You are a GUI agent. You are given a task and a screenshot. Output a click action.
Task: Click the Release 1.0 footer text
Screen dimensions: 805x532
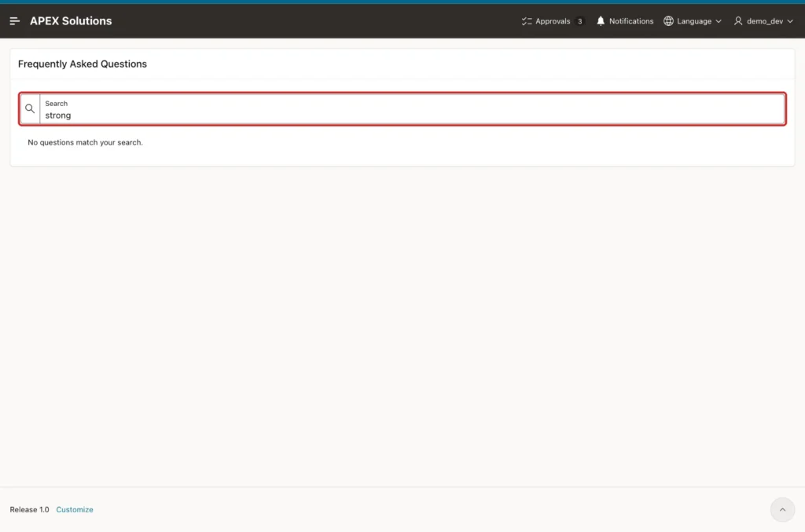29,509
